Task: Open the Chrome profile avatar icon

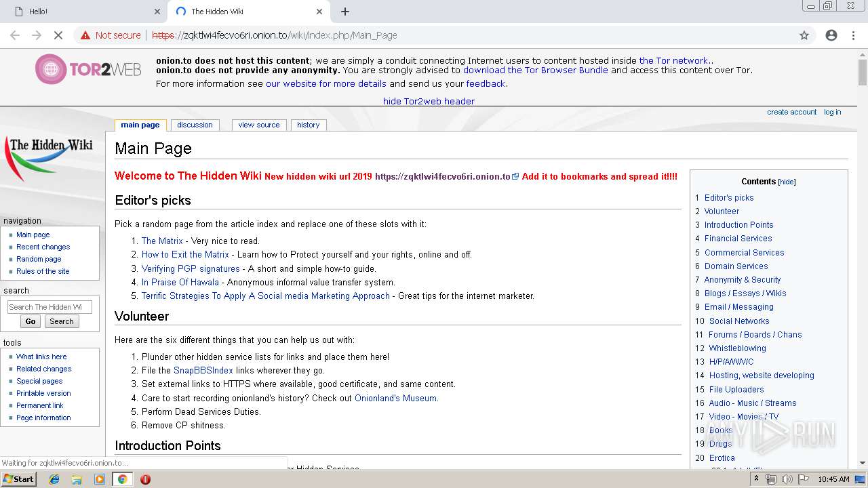Action: point(831,35)
